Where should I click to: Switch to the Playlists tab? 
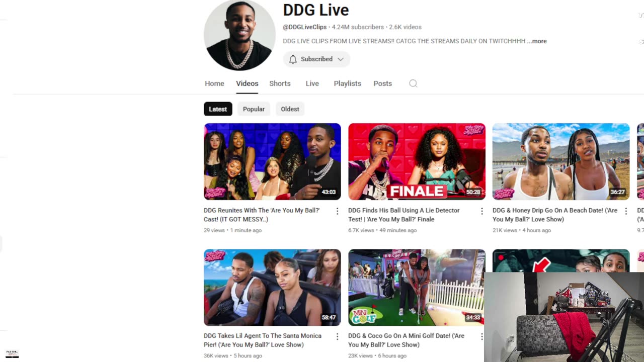347,83
